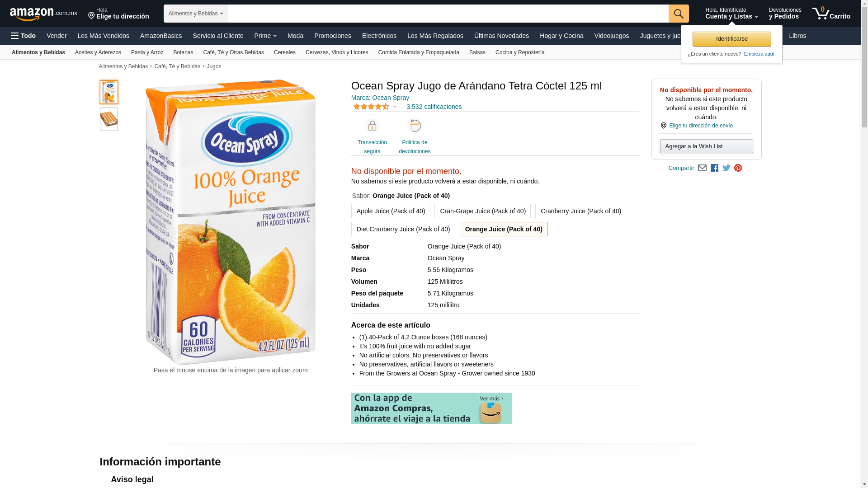Share product on Facebook
The image size is (868, 488).
[x=714, y=168]
